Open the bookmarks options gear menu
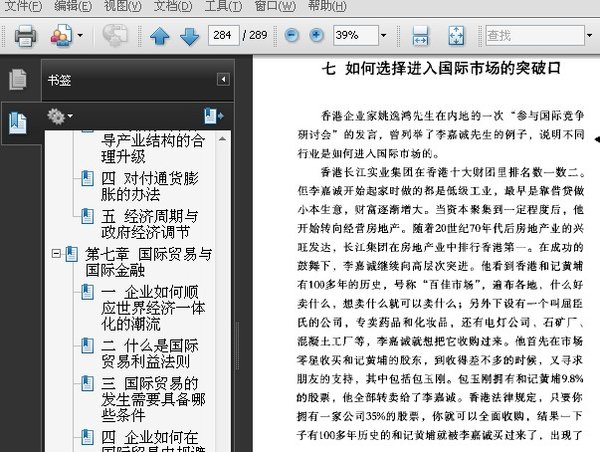 tap(59, 117)
